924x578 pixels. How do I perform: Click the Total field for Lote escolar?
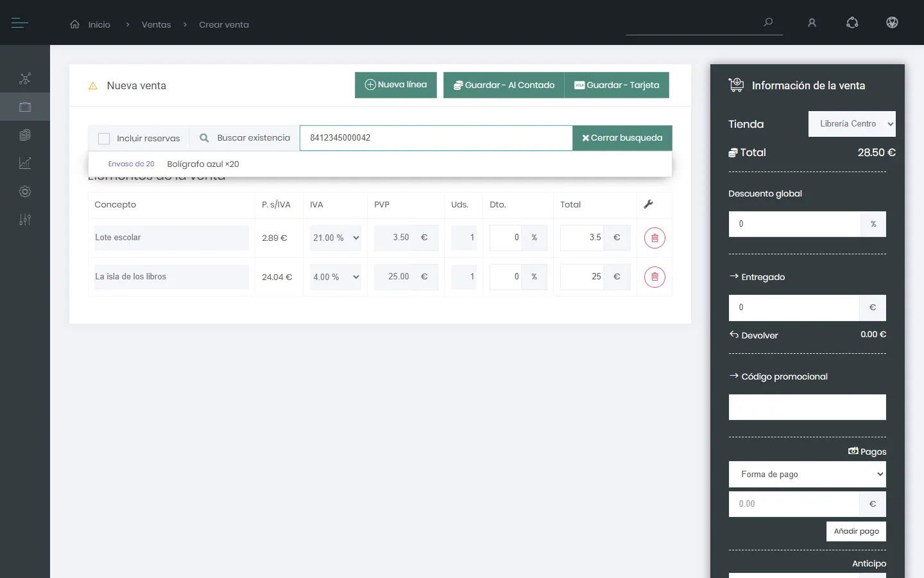click(x=582, y=238)
